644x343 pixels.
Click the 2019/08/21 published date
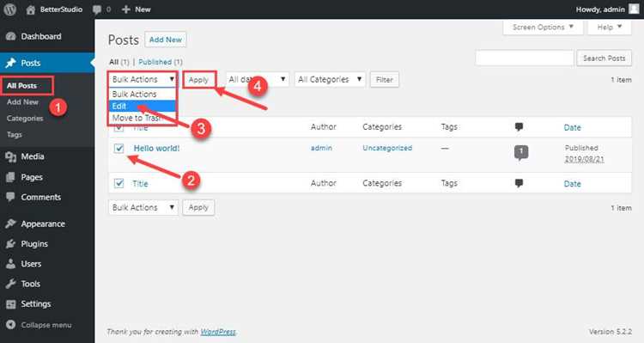[x=584, y=159]
